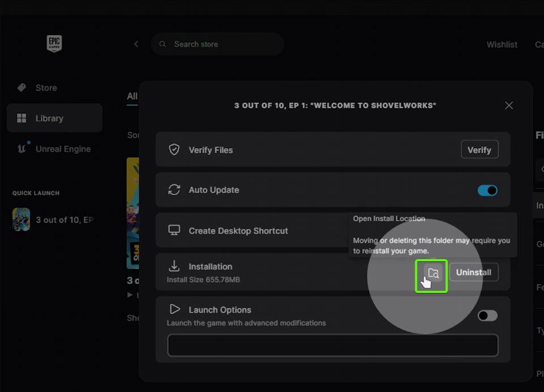Open the Wishlist link
Viewport: 544px width, 392px height.
502,45
